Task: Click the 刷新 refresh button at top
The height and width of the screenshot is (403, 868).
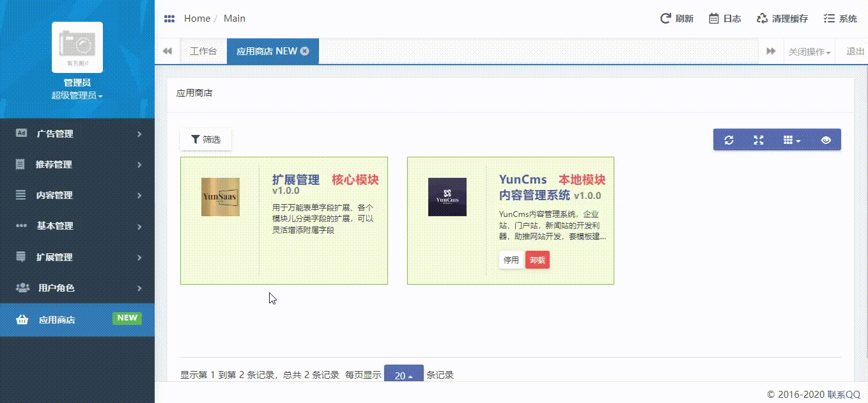Action: coord(677,19)
